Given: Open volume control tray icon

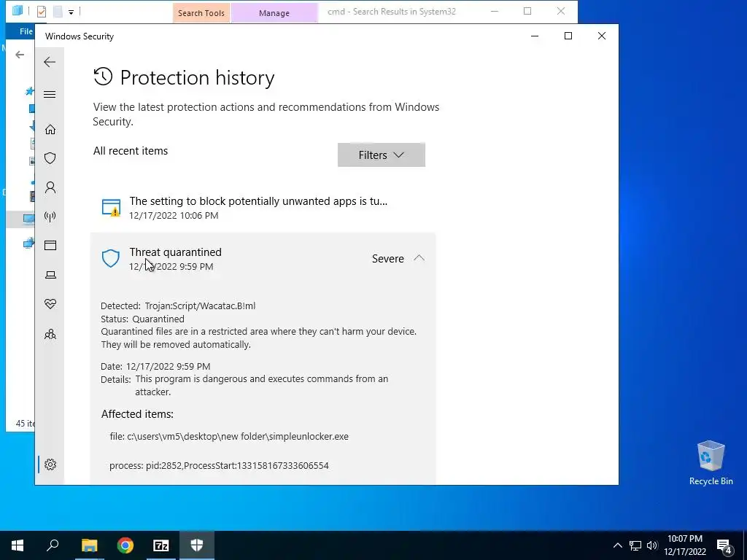Looking at the screenshot, I should (x=652, y=545).
